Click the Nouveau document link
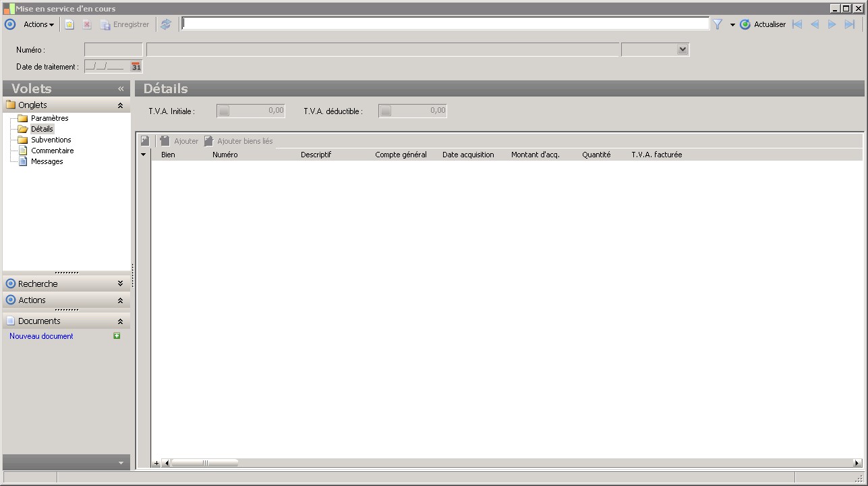Viewport: 868px width, 486px height. pyautogui.click(x=41, y=336)
